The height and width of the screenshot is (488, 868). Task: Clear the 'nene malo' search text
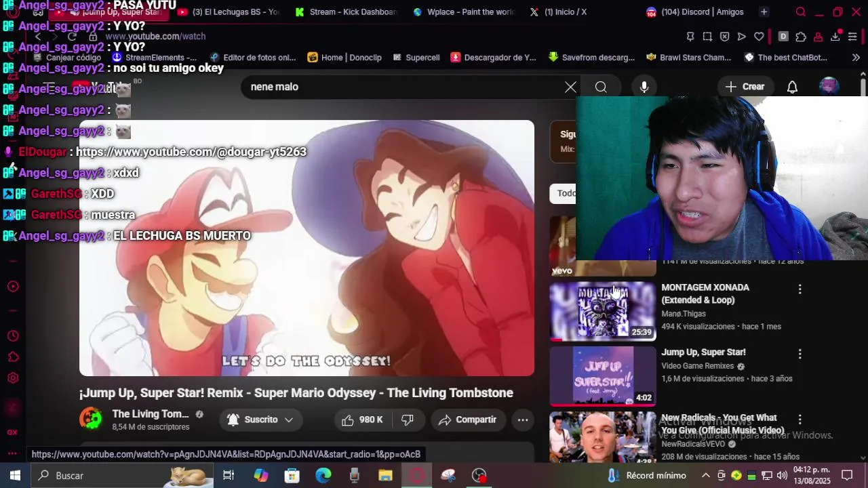(x=570, y=87)
